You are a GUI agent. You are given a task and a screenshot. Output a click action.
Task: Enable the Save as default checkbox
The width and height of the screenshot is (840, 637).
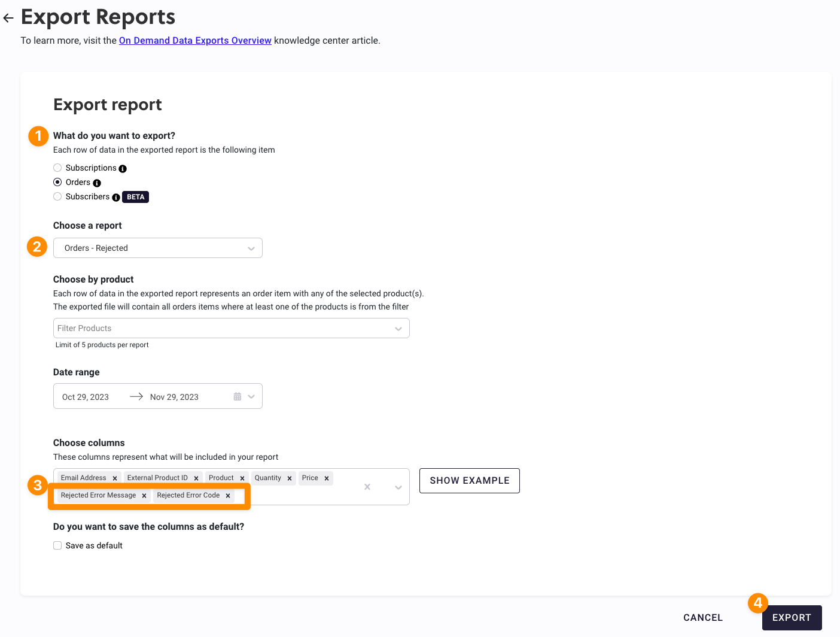point(57,545)
